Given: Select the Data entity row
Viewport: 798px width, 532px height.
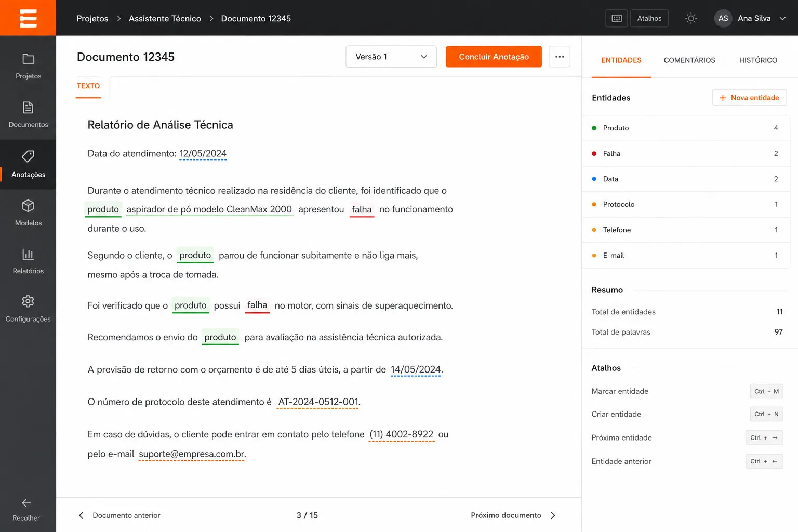Looking at the screenshot, I should click(x=686, y=179).
